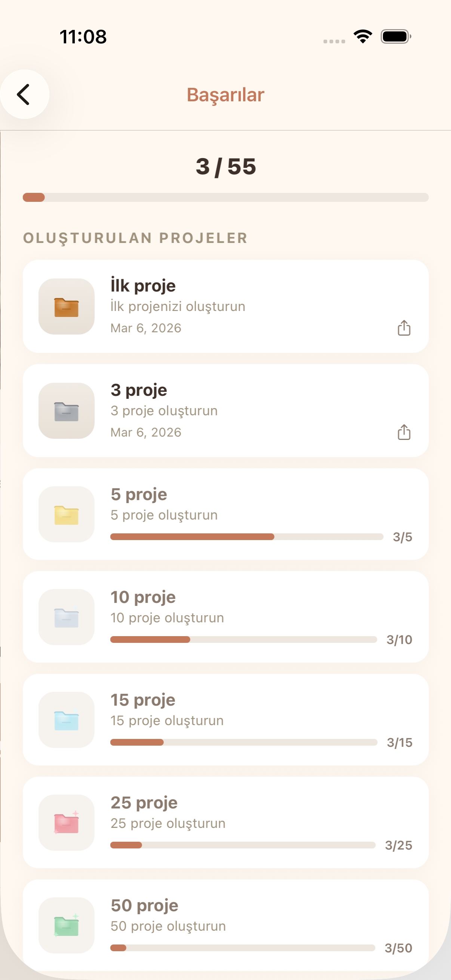Tap the pink folder badge icon

coord(67,823)
